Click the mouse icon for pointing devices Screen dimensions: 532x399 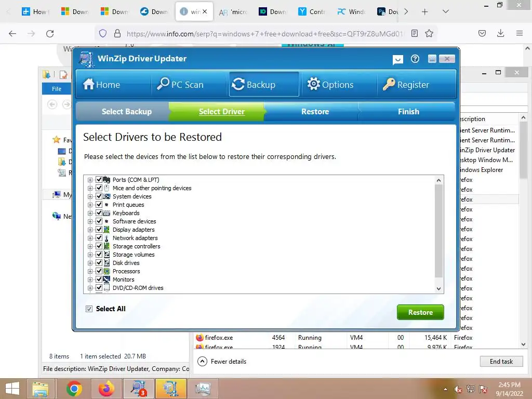[107, 188]
